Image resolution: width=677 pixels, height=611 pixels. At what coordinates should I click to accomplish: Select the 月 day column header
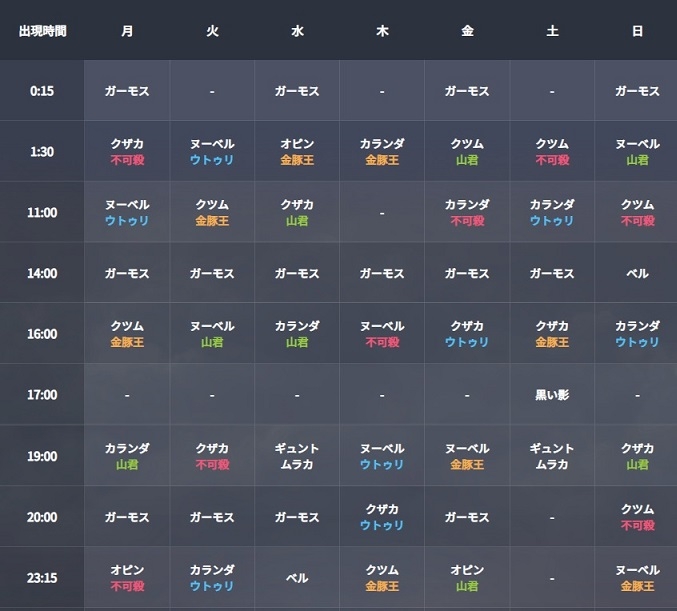point(127,31)
